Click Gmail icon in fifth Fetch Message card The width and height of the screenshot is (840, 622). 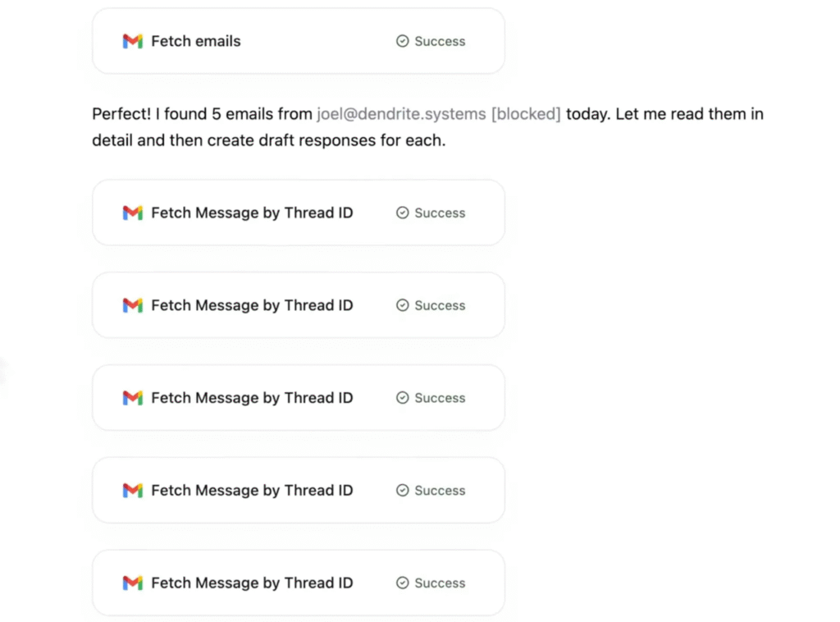coord(132,583)
